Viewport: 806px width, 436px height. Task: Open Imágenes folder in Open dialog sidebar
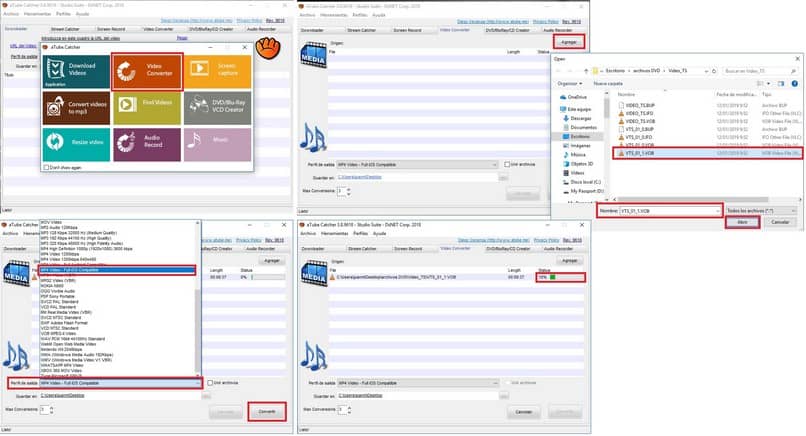pyautogui.click(x=577, y=146)
